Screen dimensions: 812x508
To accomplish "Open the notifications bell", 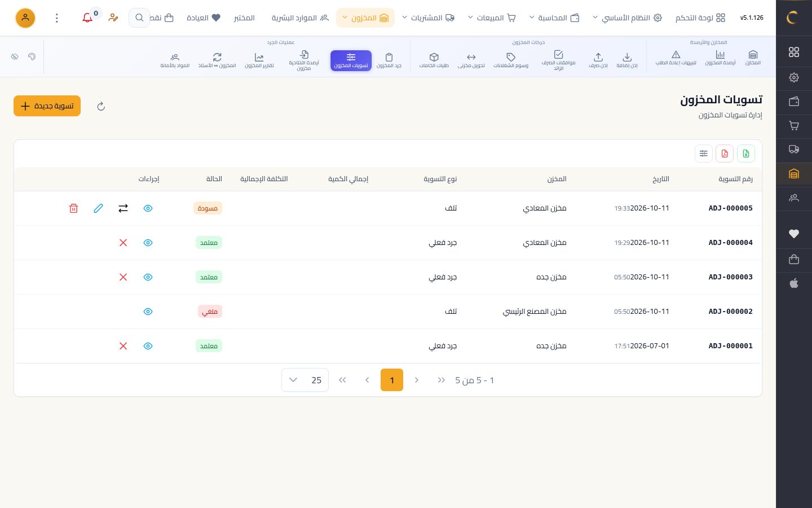I will 87,18.
